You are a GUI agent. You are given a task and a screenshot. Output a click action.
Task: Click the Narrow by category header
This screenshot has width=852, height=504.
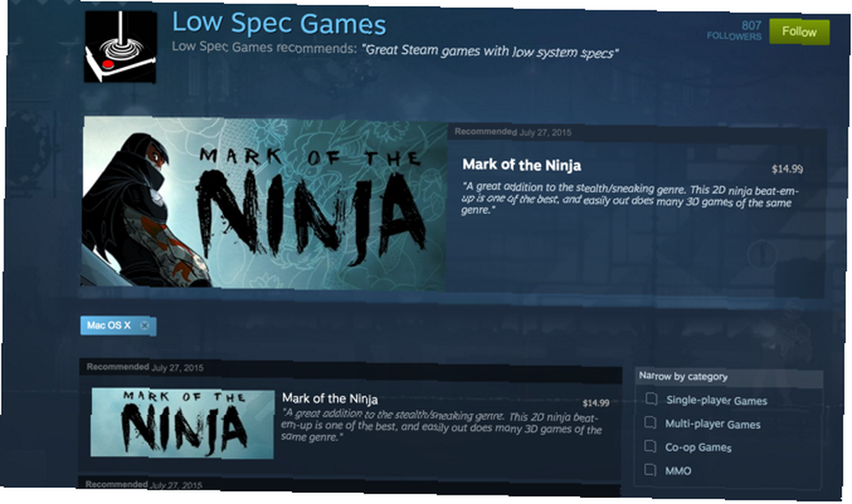point(683,375)
